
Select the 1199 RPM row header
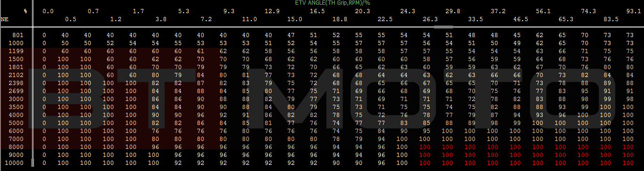(16, 51)
